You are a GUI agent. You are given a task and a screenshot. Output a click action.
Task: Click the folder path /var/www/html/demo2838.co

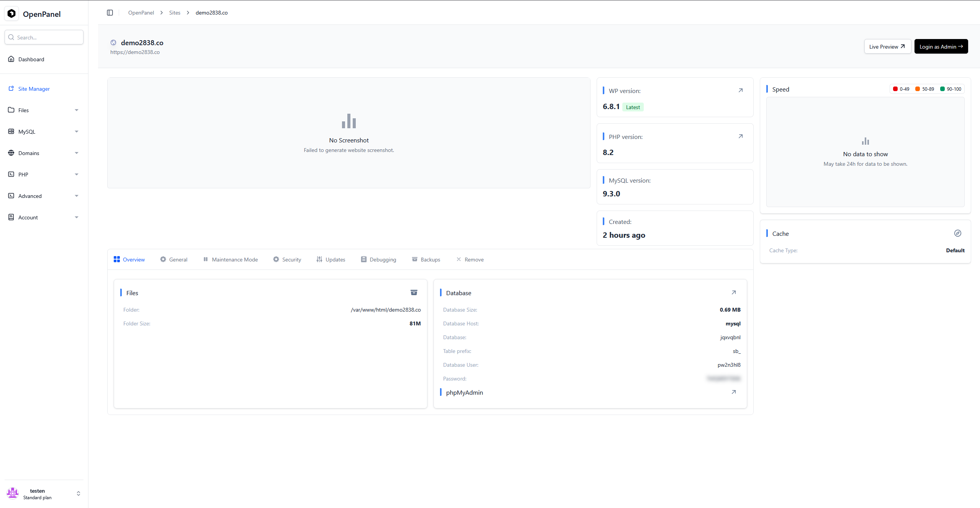coord(386,310)
